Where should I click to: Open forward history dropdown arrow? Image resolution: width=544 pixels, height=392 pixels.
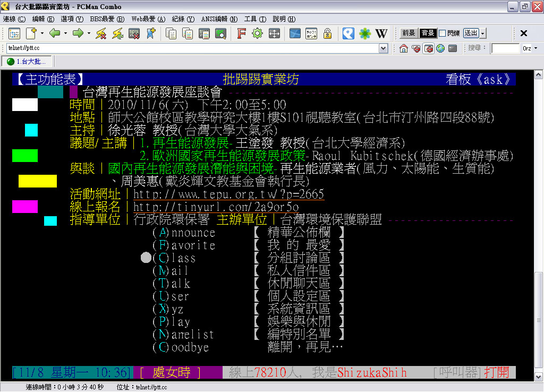pyautogui.click(x=89, y=33)
